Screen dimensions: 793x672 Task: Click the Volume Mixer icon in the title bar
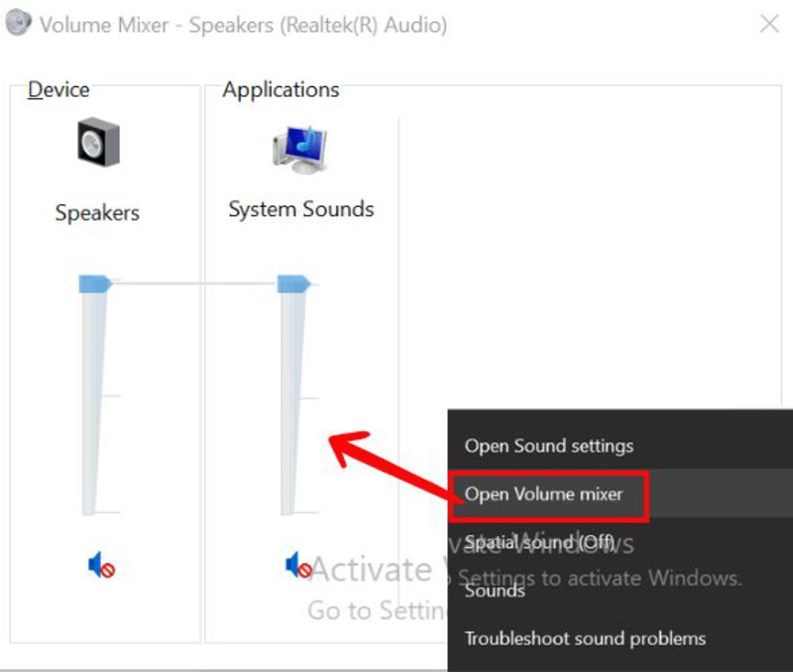[17, 24]
